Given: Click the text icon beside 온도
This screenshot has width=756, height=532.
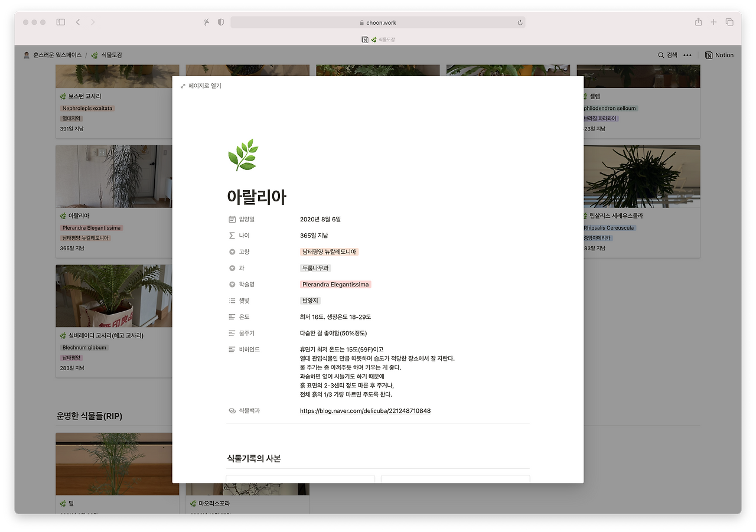Looking at the screenshot, I should pyautogui.click(x=232, y=317).
